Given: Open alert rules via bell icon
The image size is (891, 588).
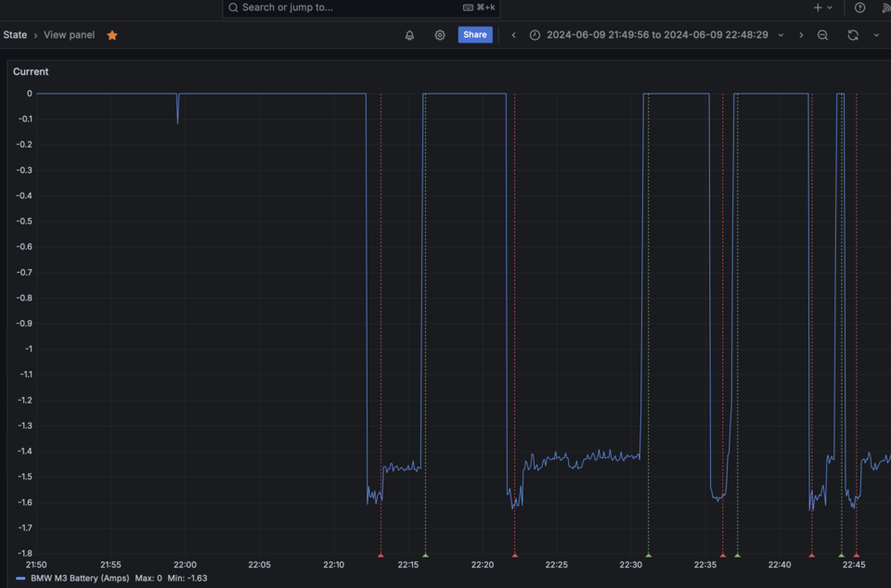Looking at the screenshot, I should [409, 35].
